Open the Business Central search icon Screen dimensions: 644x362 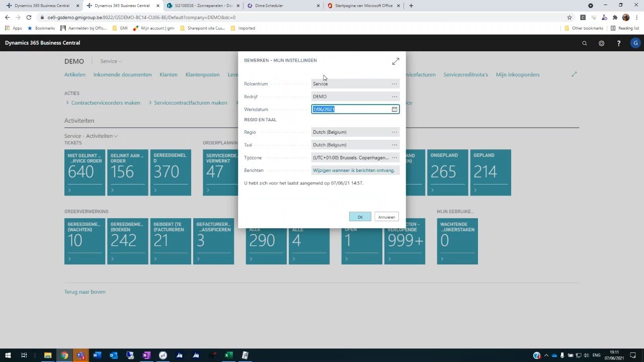click(x=585, y=43)
